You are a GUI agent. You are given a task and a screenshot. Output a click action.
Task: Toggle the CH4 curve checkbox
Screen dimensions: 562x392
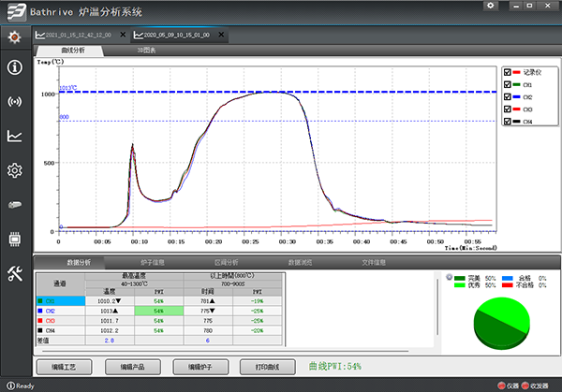507,122
